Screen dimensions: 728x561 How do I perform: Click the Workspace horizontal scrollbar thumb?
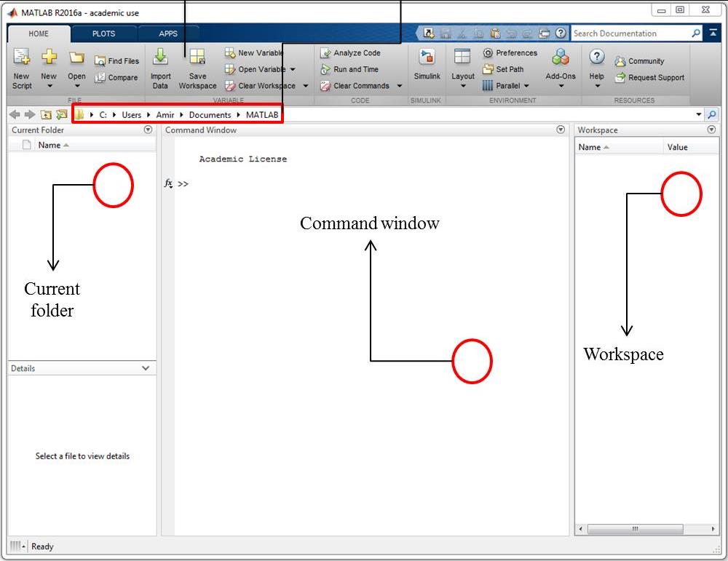(635, 529)
